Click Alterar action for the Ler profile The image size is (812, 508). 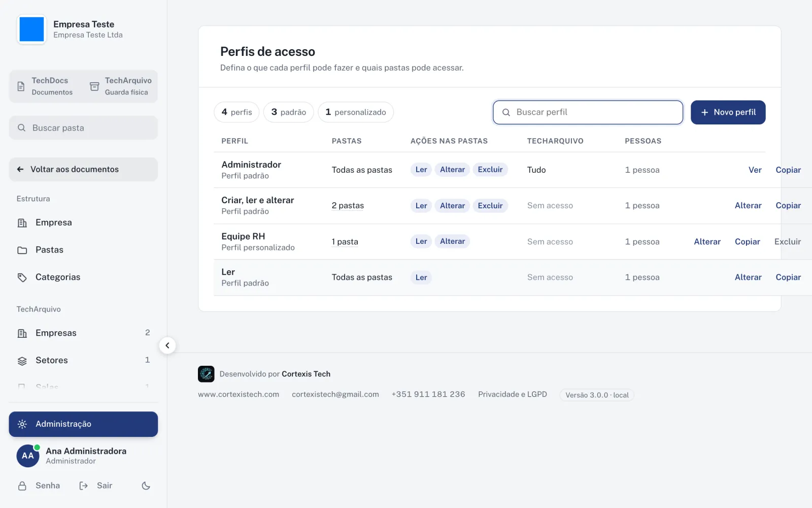coord(748,277)
